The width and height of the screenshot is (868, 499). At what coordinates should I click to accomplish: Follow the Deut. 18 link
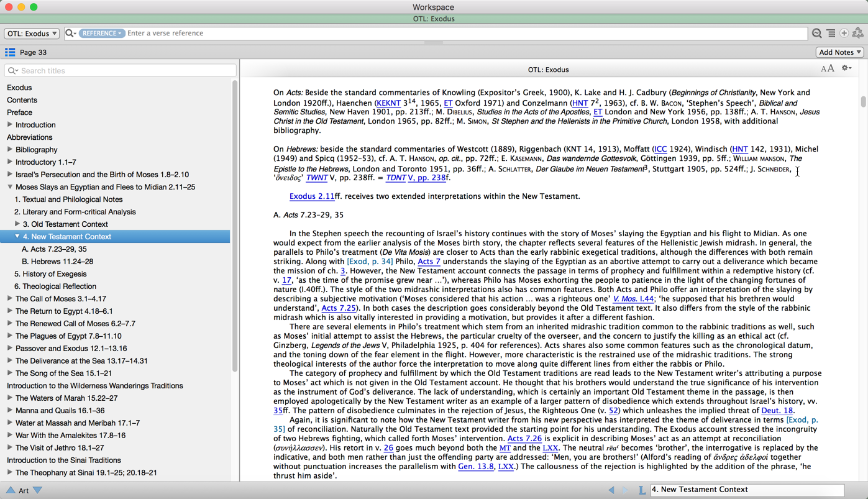pyautogui.click(x=777, y=411)
